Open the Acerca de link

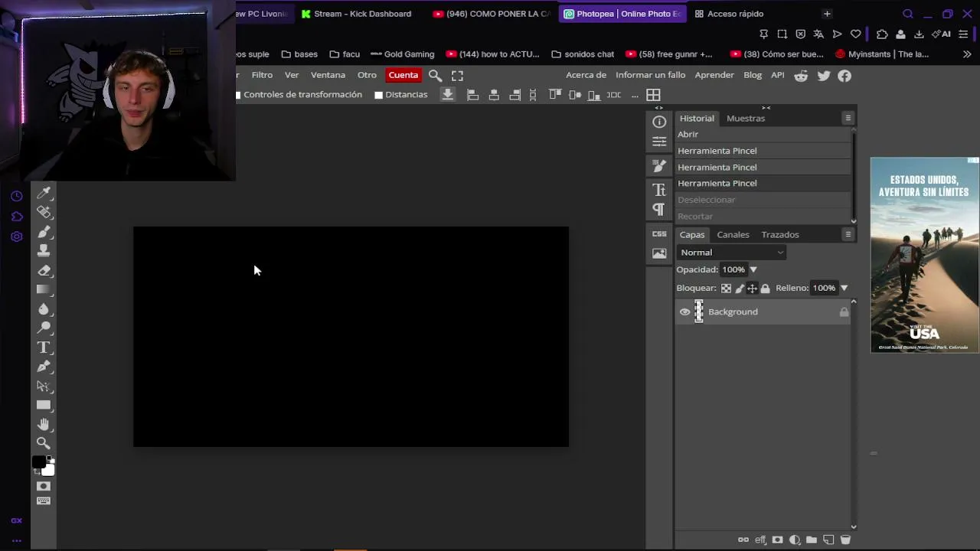click(586, 75)
